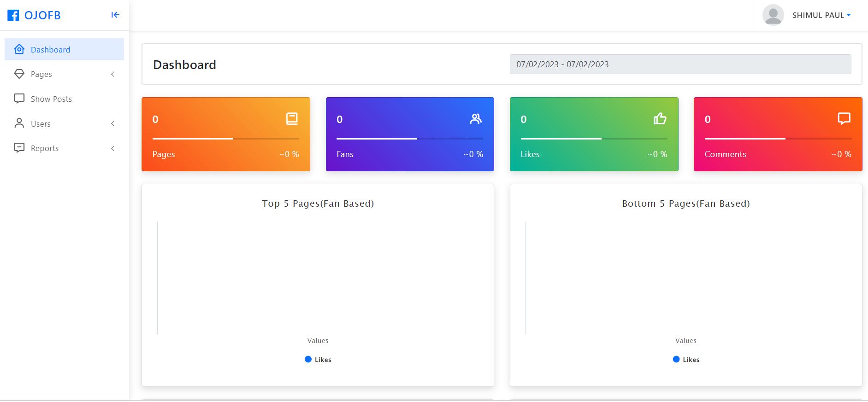The width and height of the screenshot is (868, 402).
Task: Click the orange Pages stat card label
Action: (x=164, y=154)
